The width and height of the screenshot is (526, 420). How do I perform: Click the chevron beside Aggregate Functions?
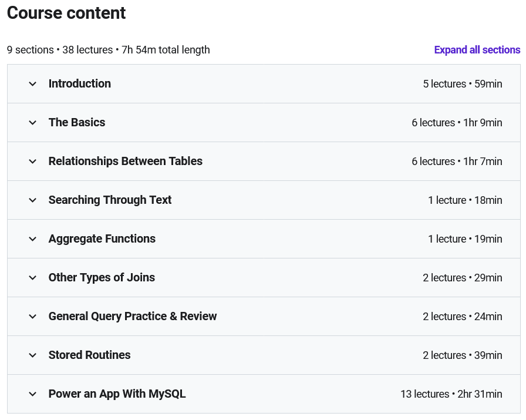pyautogui.click(x=33, y=239)
